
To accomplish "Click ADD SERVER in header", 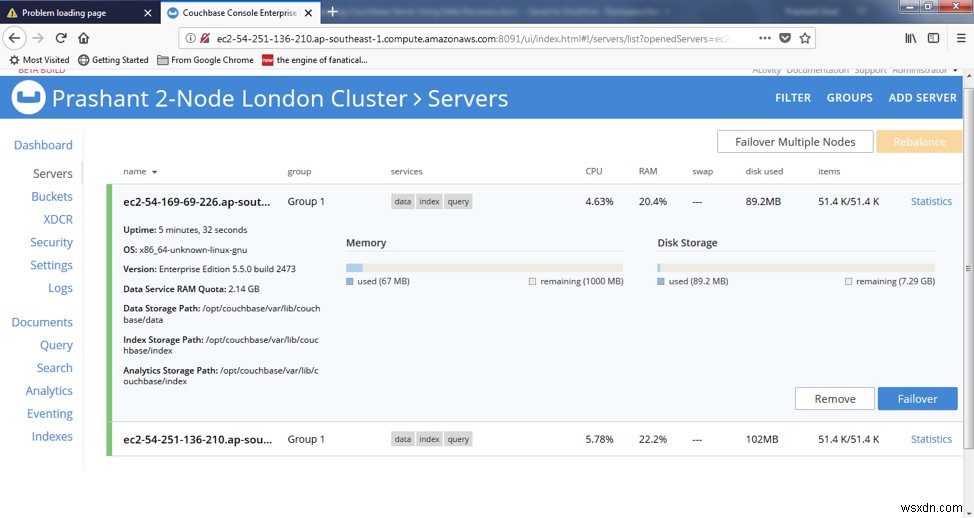I will point(922,98).
